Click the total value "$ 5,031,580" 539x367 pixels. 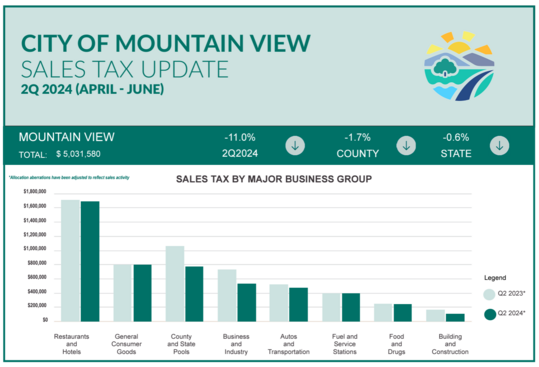(x=78, y=154)
